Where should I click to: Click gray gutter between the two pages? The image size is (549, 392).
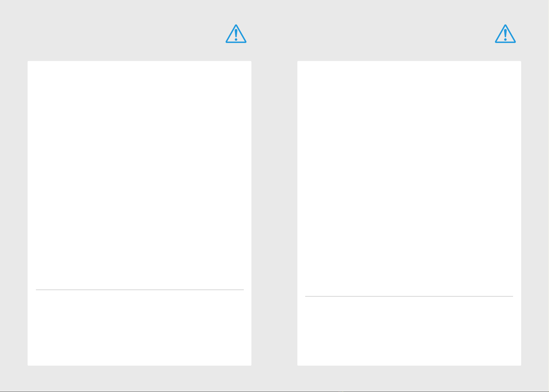pyautogui.click(x=274, y=213)
